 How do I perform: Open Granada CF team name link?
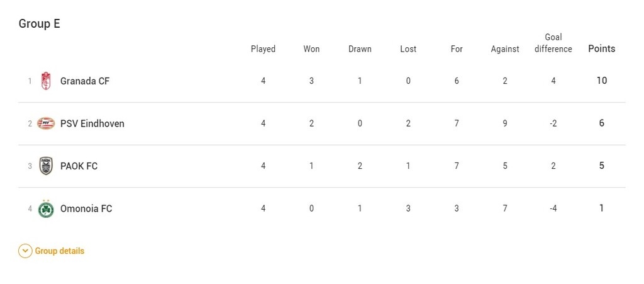pyautogui.click(x=85, y=81)
